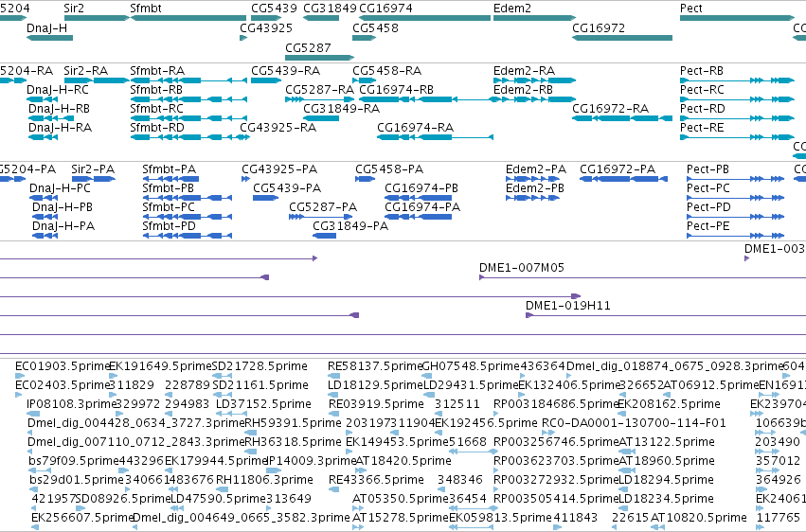The width and height of the screenshot is (806, 532).
Task: Open the GH07548.5prime EST label
Action: tap(471, 366)
